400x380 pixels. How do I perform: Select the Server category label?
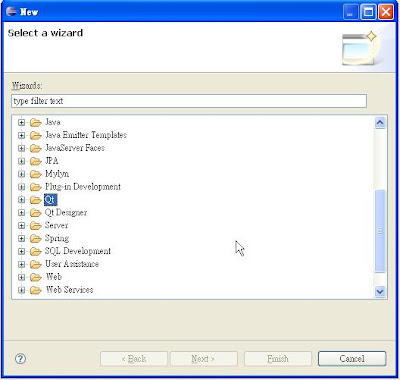(56, 225)
